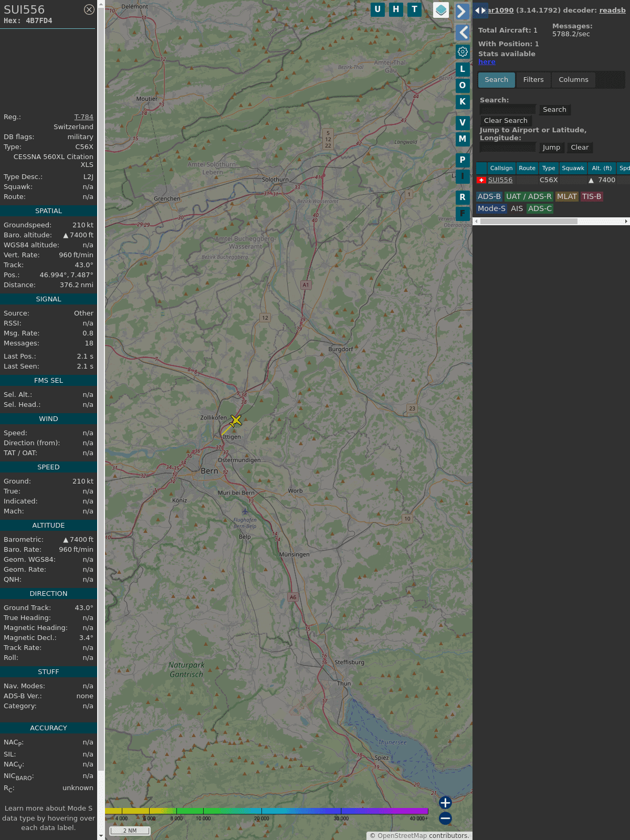
Task: Zoom in with the plus button
Action: click(x=445, y=802)
